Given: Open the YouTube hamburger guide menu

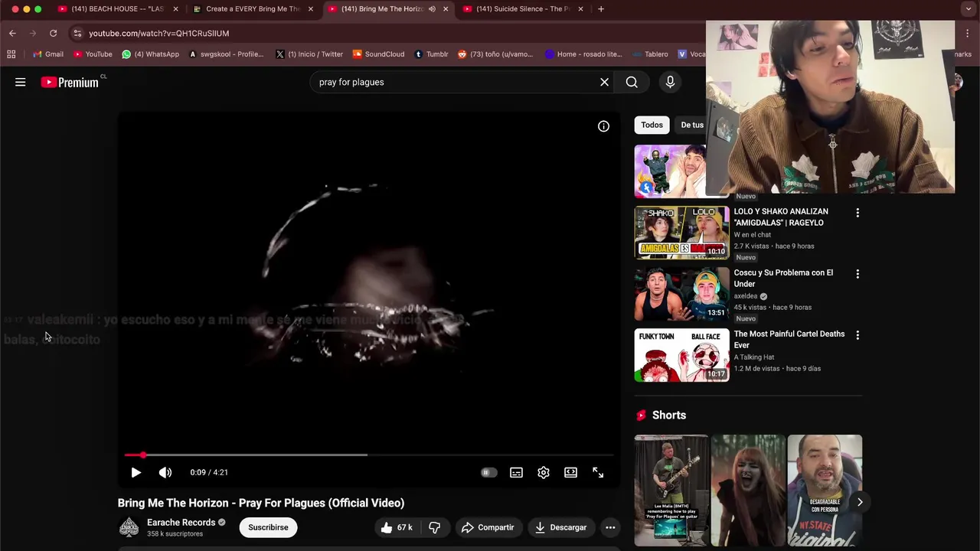Looking at the screenshot, I should [x=21, y=82].
